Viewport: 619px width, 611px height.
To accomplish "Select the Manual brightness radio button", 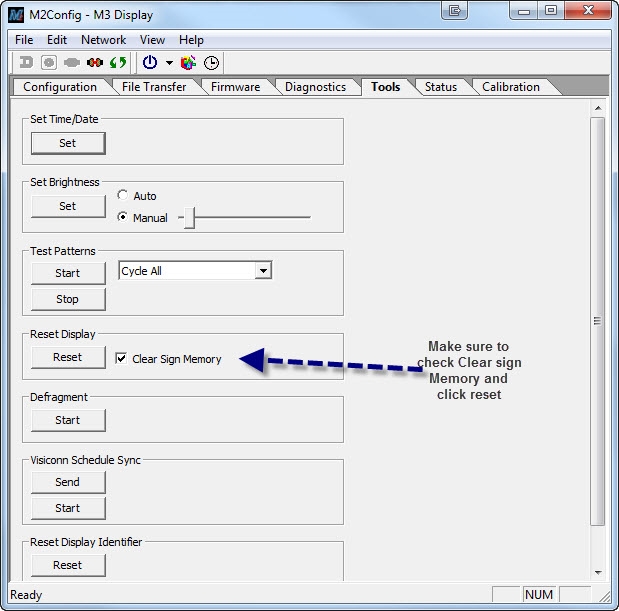I will point(123,217).
